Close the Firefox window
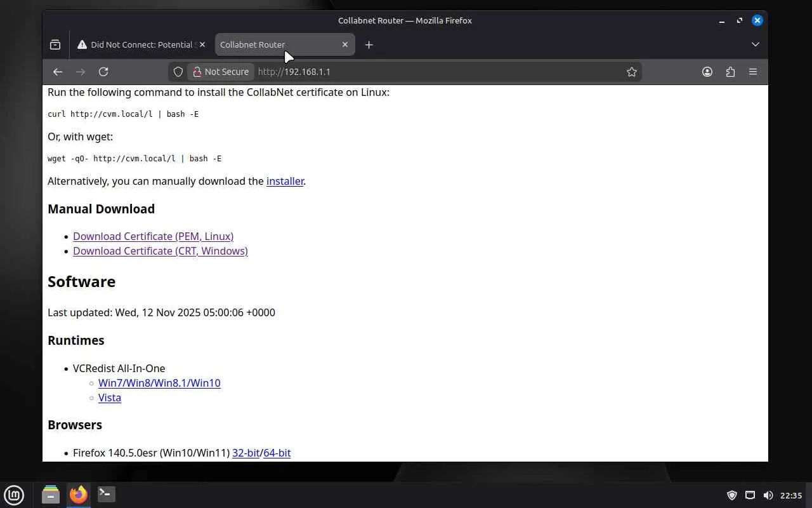This screenshot has height=508, width=812. click(x=757, y=20)
